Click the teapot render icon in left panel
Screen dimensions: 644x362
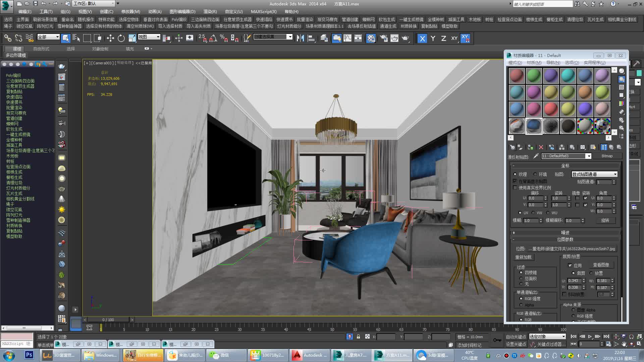point(61,66)
